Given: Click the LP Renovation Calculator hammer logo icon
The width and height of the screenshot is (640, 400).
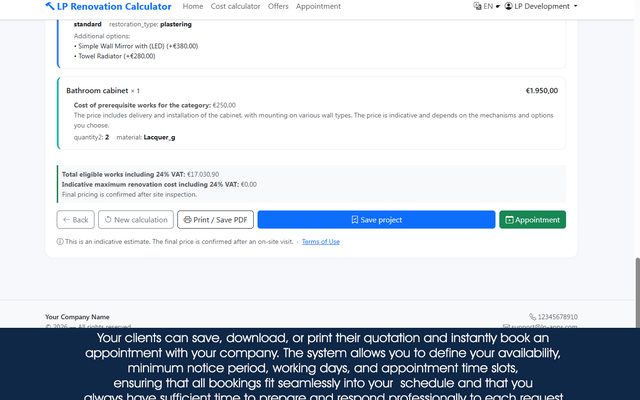Looking at the screenshot, I should (50, 6).
